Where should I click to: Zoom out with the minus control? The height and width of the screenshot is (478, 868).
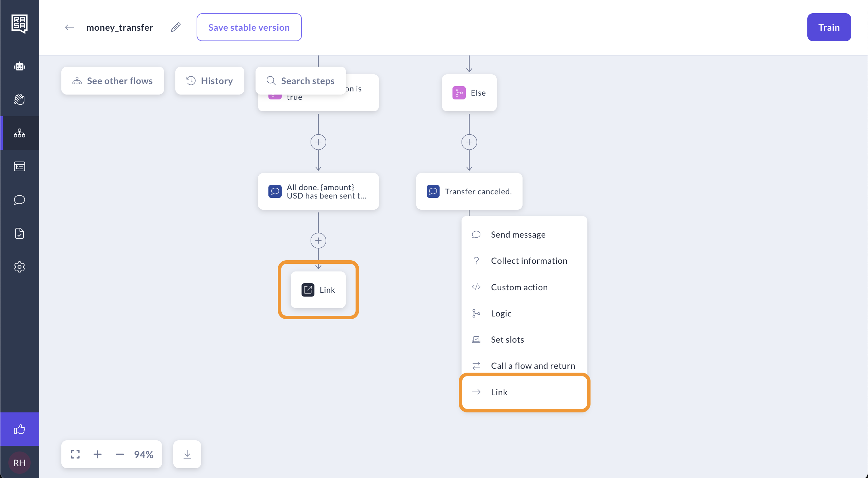[x=120, y=454]
